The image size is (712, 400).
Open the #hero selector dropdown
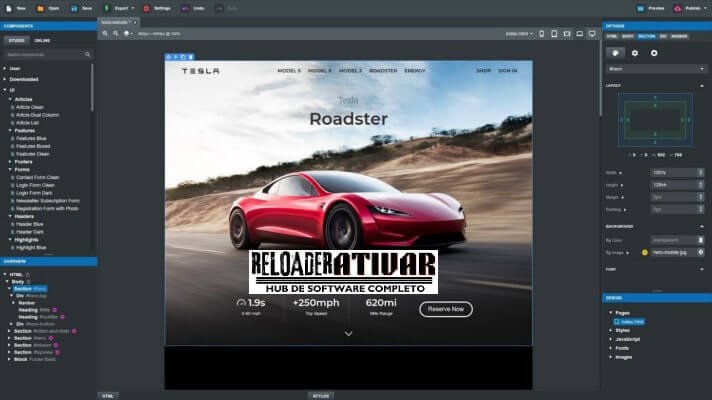point(656,69)
